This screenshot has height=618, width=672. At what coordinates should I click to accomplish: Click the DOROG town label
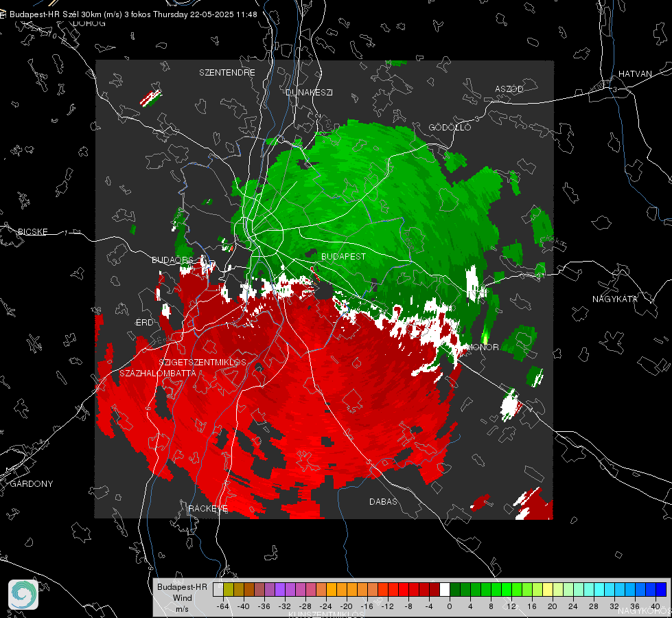tap(89, 23)
